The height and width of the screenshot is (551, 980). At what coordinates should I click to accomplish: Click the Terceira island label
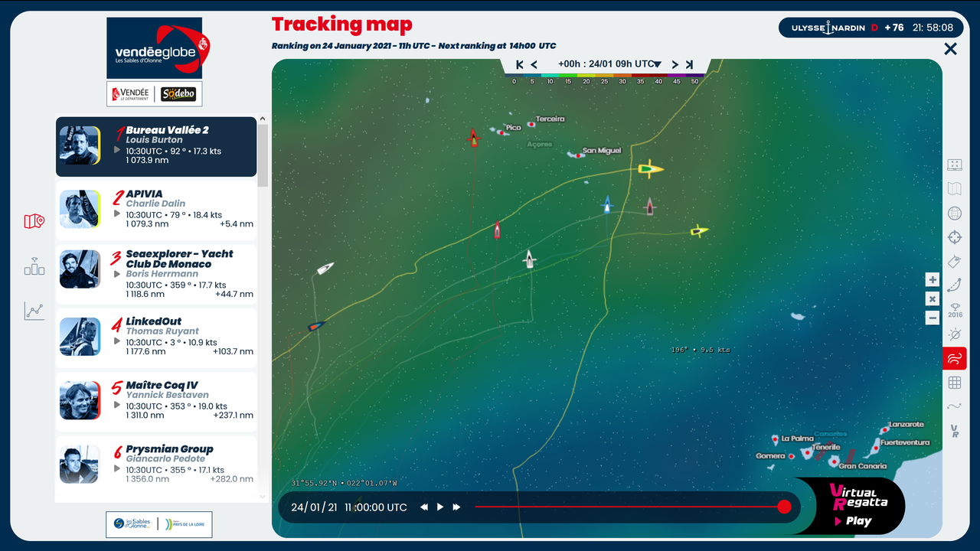(550, 119)
